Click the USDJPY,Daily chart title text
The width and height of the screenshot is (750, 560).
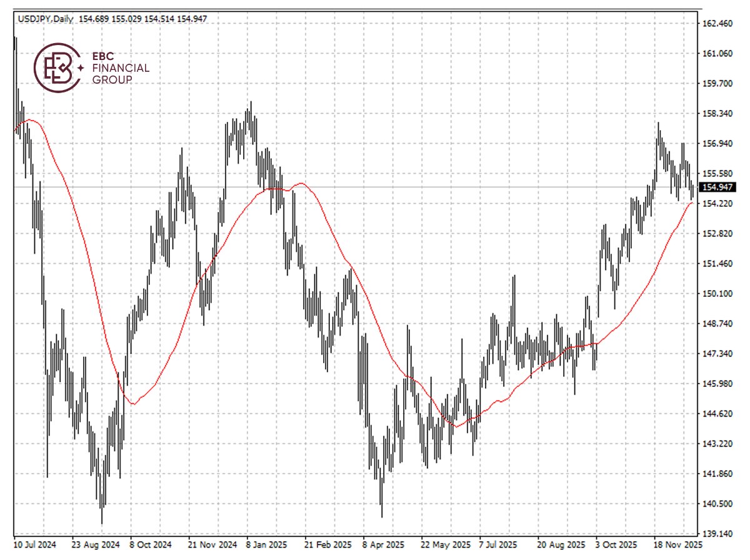pyautogui.click(x=44, y=19)
